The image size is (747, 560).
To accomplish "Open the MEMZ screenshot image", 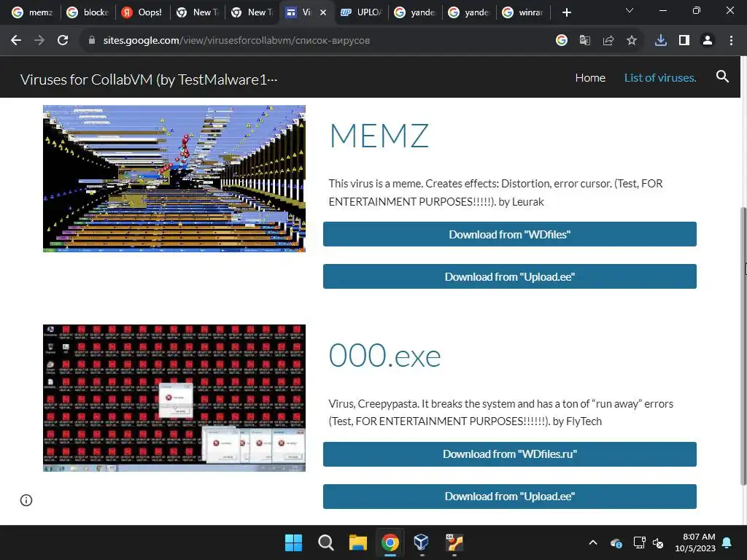I will click(x=174, y=179).
